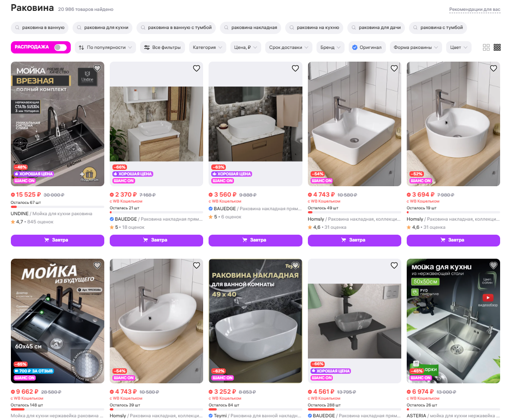
Task: Tap heart on Homsly 3 694 ₽ sink
Action: tap(493, 68)
